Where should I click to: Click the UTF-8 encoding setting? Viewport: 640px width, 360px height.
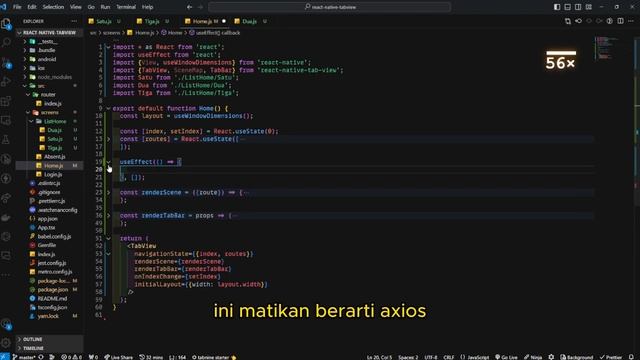click(431, 357)
